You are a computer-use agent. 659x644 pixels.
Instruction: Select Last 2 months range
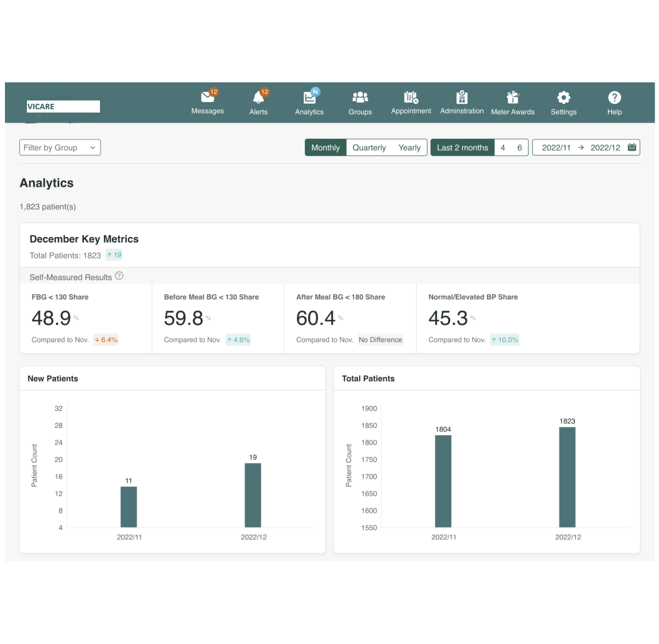(x=462, y=148)
